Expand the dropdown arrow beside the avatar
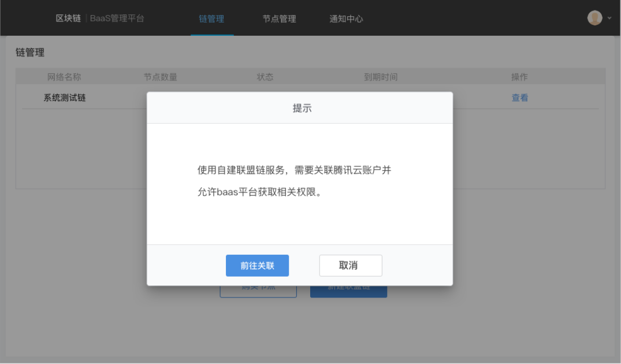Viewport: 621px width, 364px height. point(609,18)
